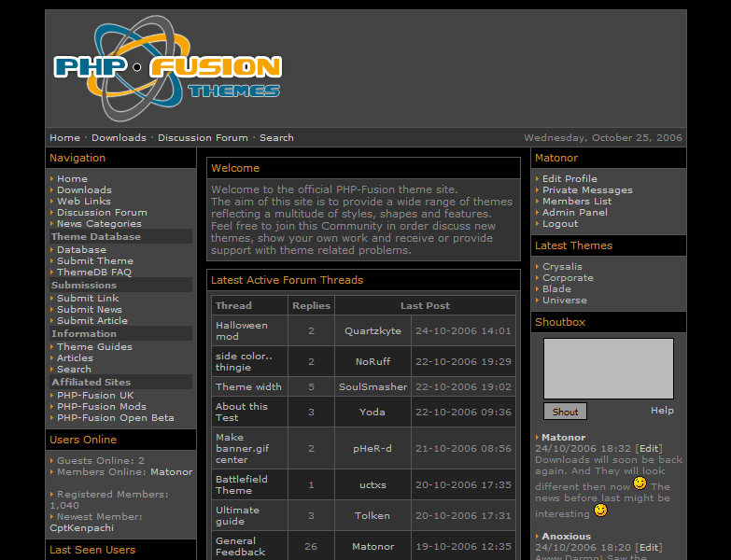The width and height of the screenshot is (731, 560).
Task: Open the Blade theme
Action: coord(556,288)
